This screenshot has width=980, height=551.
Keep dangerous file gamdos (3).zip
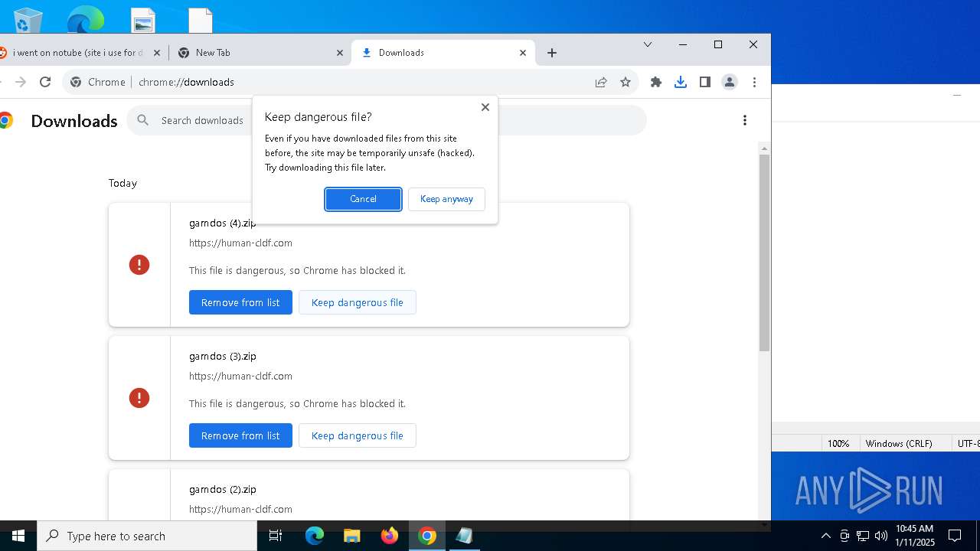[357, 435]
